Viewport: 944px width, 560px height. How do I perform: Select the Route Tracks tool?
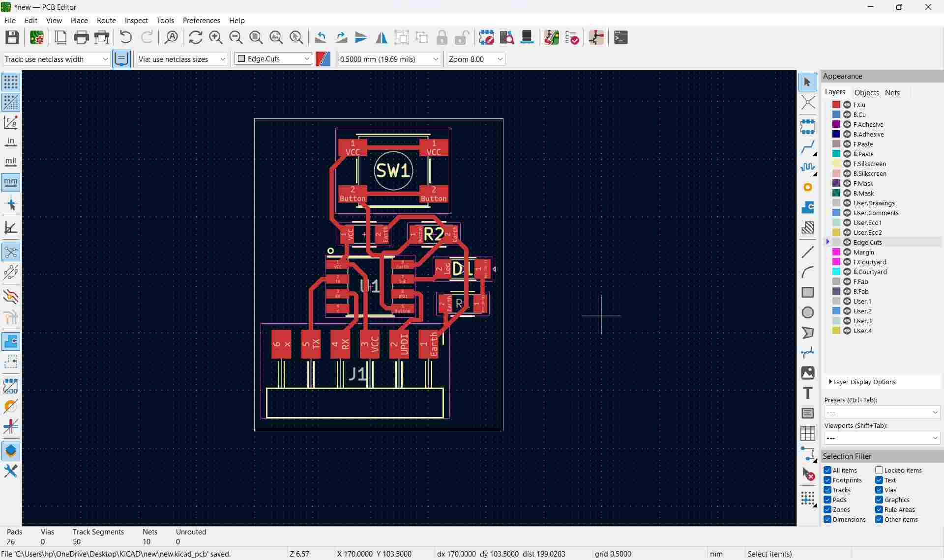(x=808, y=147)
